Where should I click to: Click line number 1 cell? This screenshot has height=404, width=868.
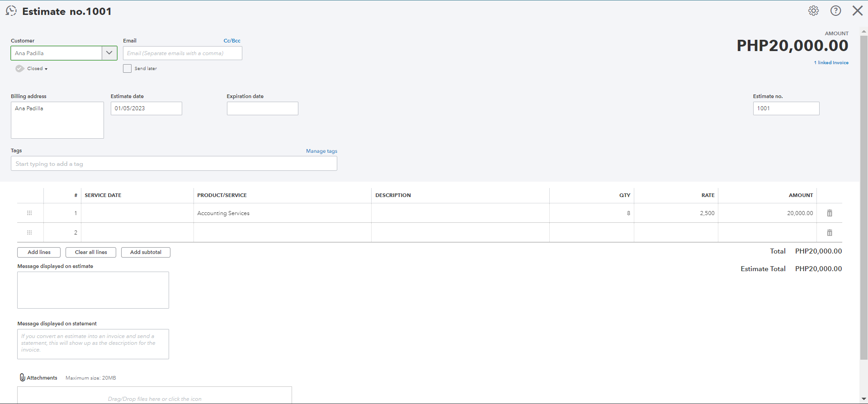[x=62, y=213]
